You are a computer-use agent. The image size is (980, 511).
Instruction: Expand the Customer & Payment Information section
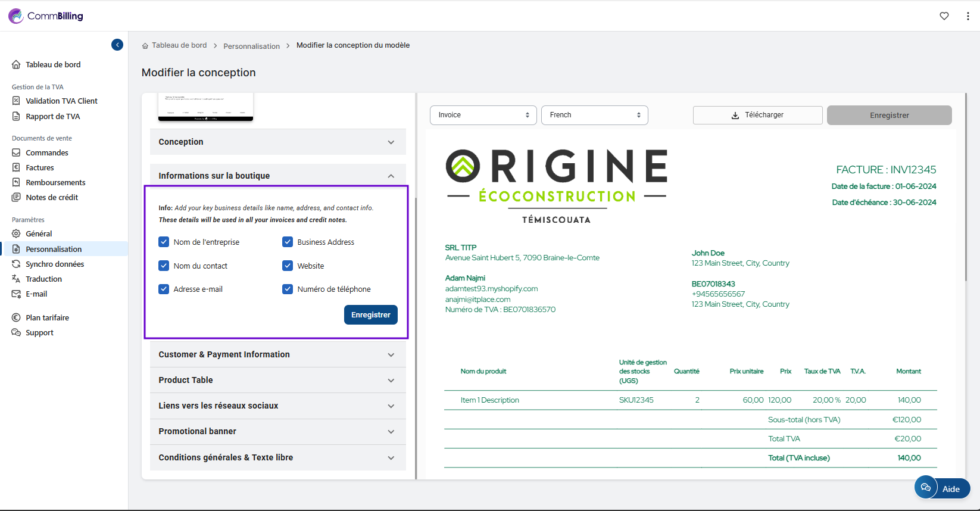tap(277, 354)
